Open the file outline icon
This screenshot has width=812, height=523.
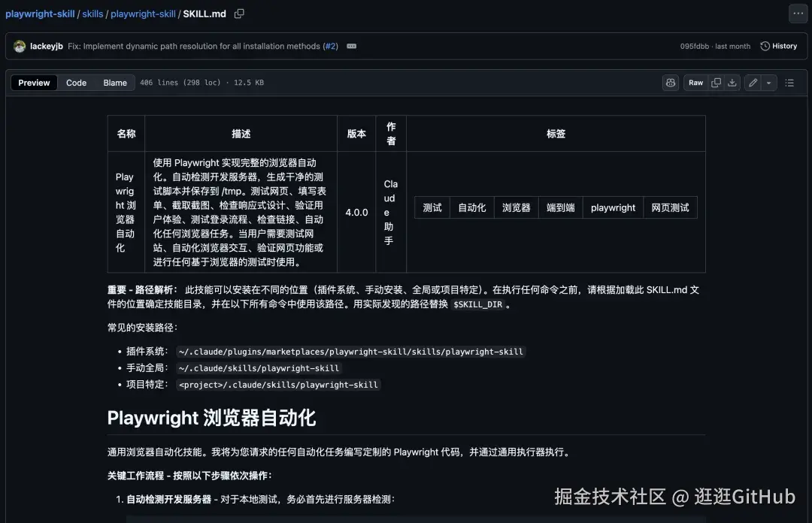pos(789,83)
